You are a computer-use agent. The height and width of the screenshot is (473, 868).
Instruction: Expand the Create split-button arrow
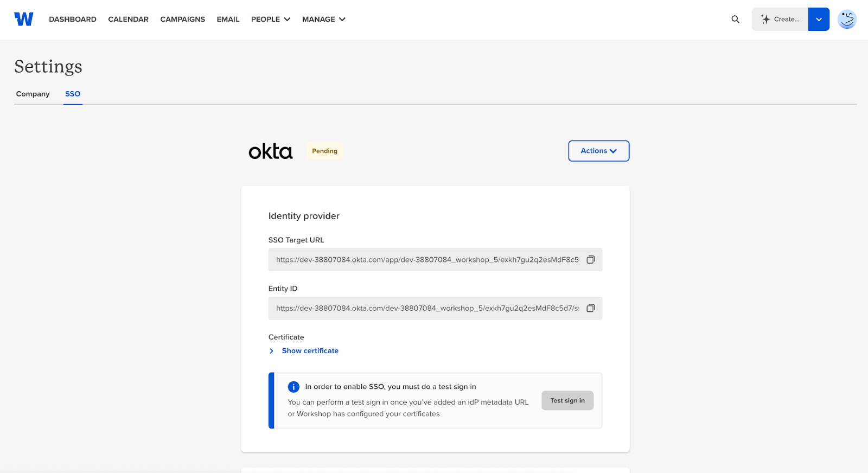[819, 19]
